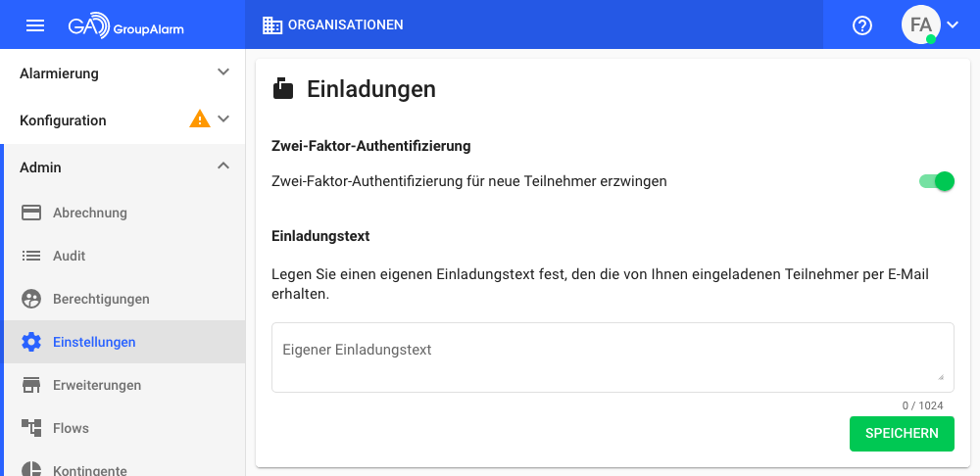The height and width of the screenshot is (476, 980).
Task: Open the user account dropdown arrow
Action: pos(953,25)
